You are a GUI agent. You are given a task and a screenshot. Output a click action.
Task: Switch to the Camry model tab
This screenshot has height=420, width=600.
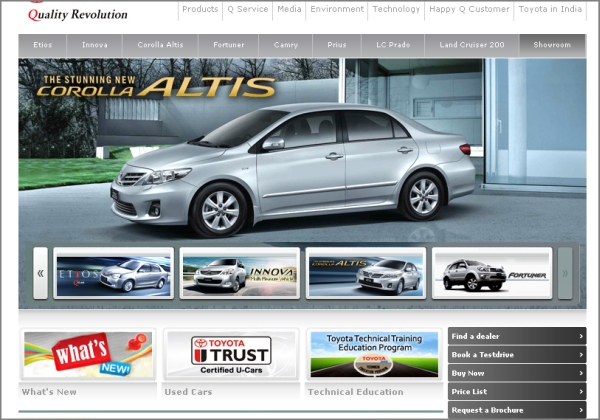tap(285, 45)
